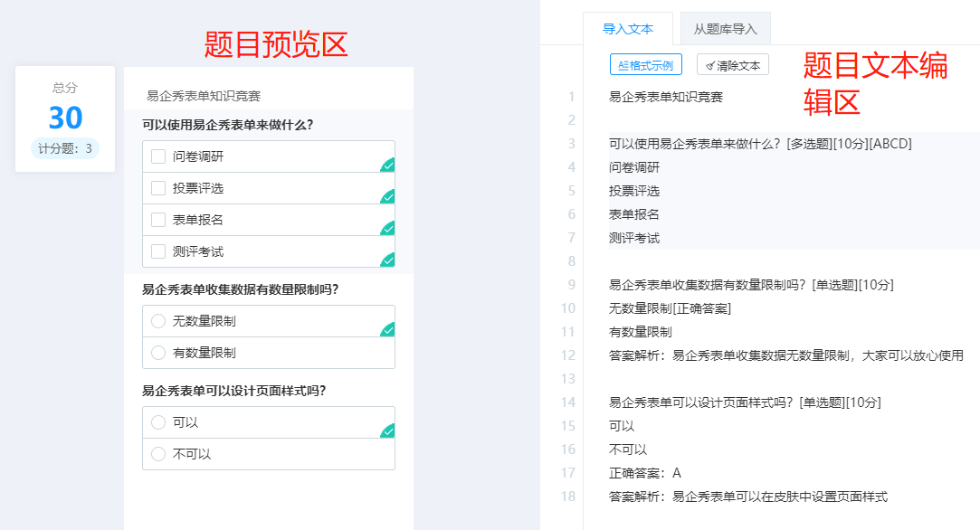Click editor line 7 测评考试
980x530 pixels.
[633, 238]
